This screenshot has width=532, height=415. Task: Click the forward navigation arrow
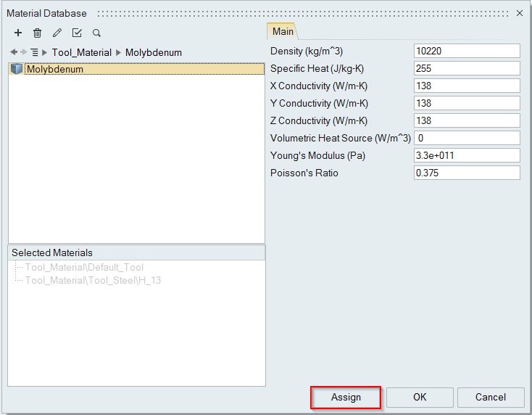coord(23,52)
